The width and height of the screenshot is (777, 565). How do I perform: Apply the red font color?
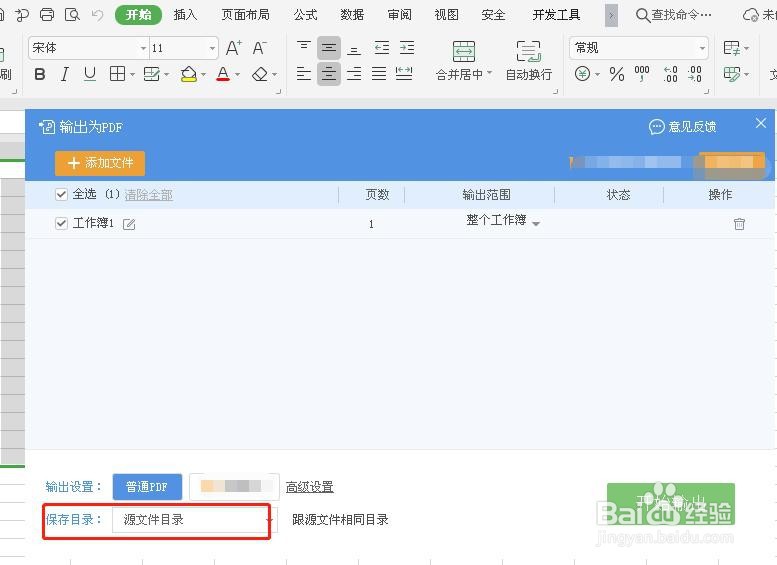(223, 74)
